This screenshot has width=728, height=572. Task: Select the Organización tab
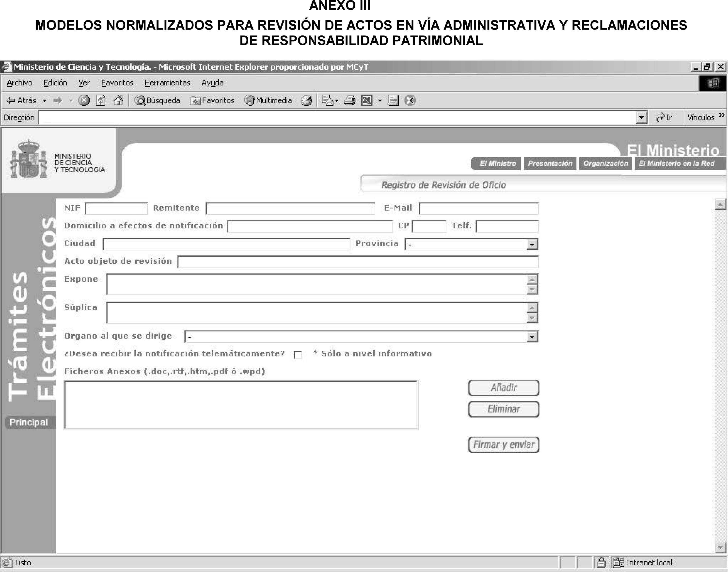605,163
